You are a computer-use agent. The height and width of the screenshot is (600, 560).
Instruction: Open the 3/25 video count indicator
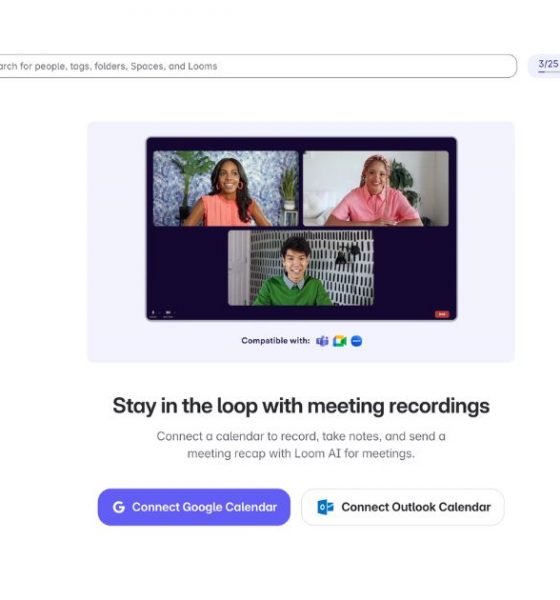(545, 66)
